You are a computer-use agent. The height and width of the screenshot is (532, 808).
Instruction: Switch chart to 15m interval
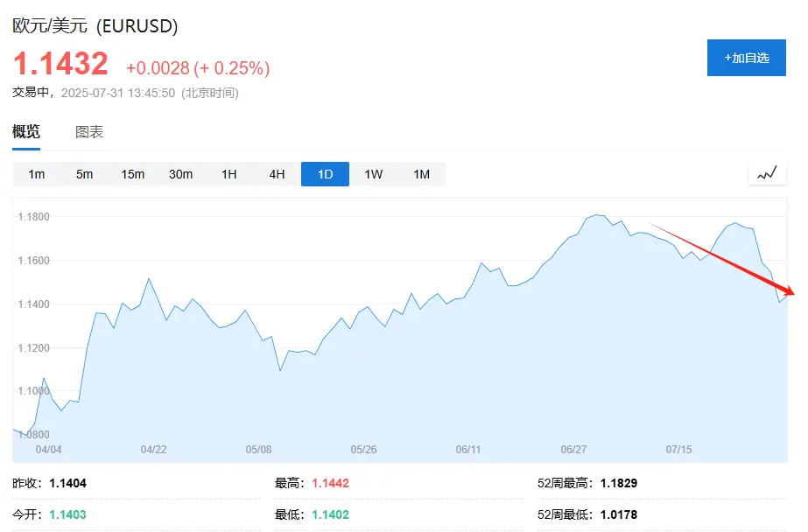click(x=133, y=174)
